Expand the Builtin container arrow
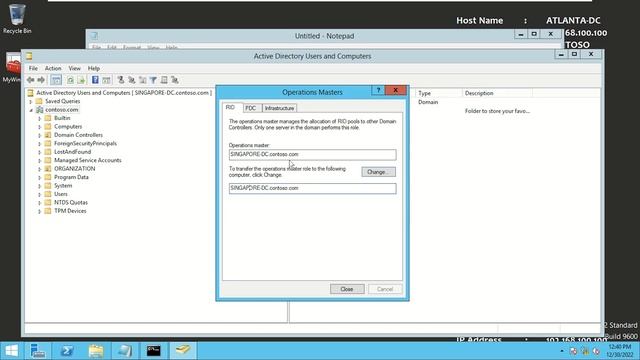This screenshot has width=640, height=360. coord(40,118)
